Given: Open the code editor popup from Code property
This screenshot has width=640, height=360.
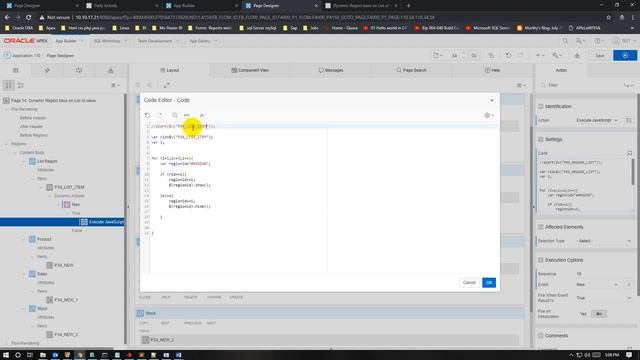Looking at the screenshot, I should [629, 153].
